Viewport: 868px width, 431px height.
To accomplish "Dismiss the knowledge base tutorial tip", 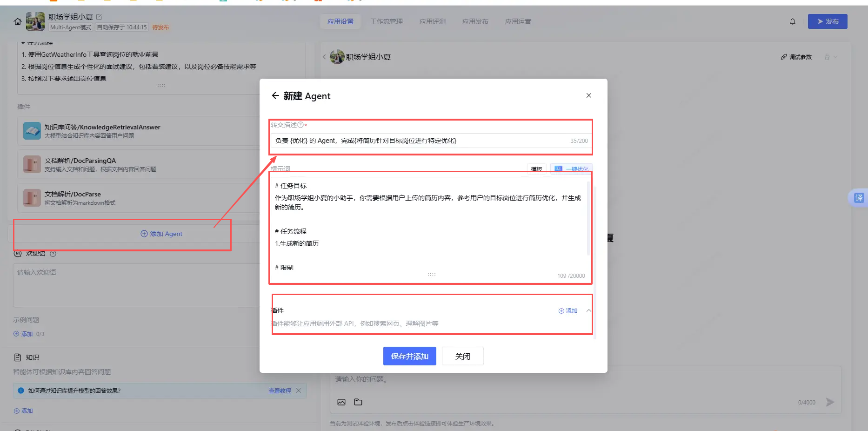I will click(x=299, y=391).
